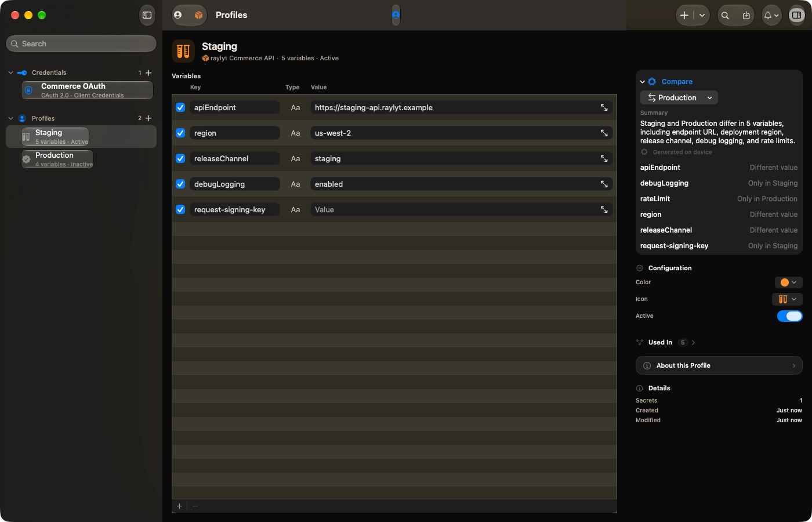Viewport: 812px width, 522px height.
Task: Click the rateLimit comparison row
Action: [x=719, y=199]
